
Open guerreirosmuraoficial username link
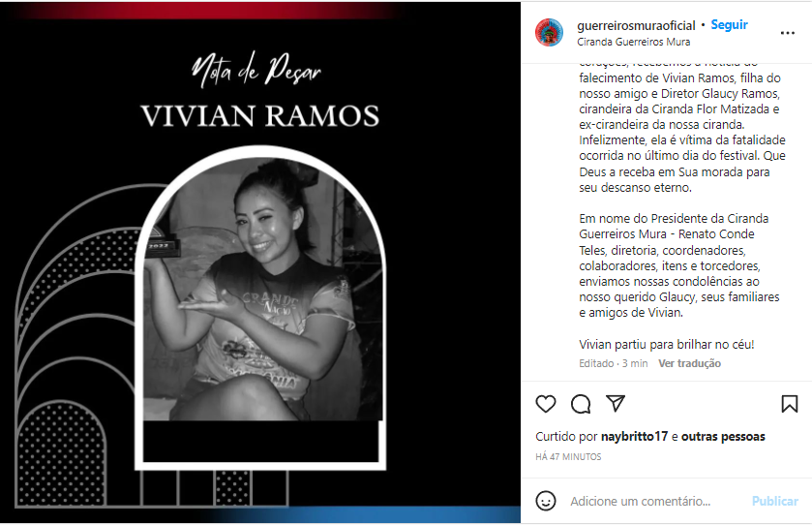[636, 25]
